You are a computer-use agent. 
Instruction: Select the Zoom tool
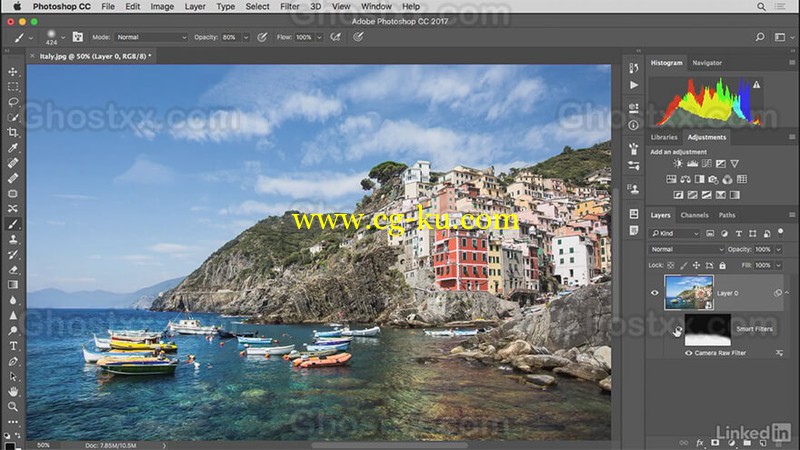13,407
